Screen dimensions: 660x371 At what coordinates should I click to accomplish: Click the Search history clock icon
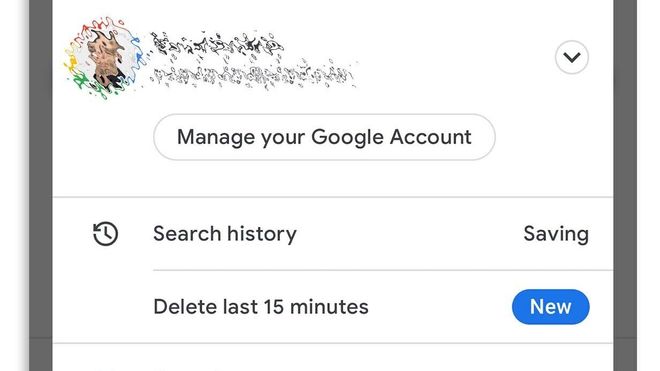click(105, 234)
